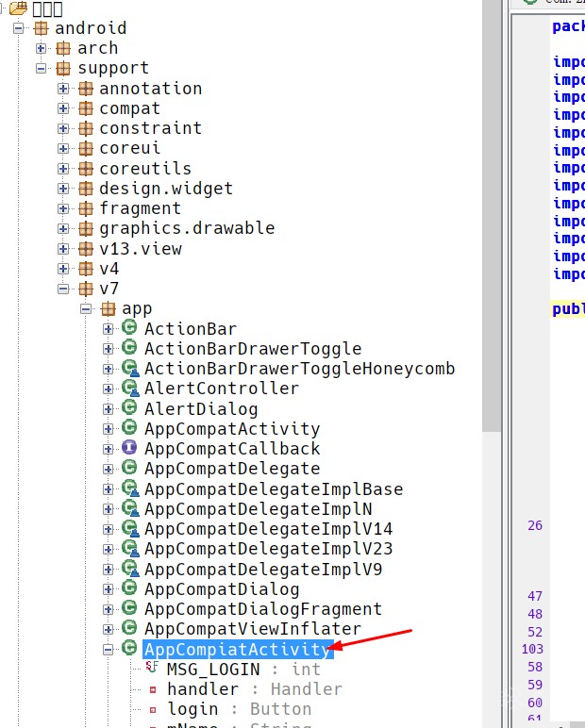This screenshot has width=585, height=728.
Task: Click the coreutils package icon
Action: click(86, 169)
